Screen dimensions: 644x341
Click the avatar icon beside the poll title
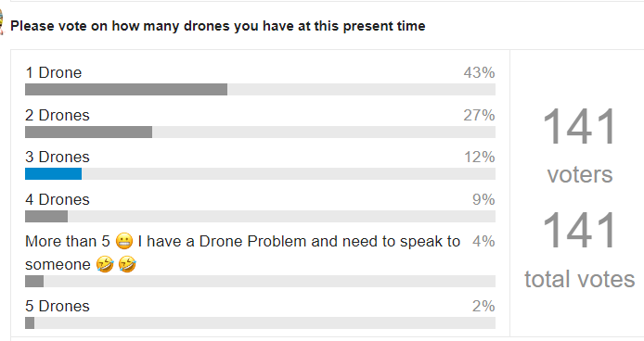point(1,24)
